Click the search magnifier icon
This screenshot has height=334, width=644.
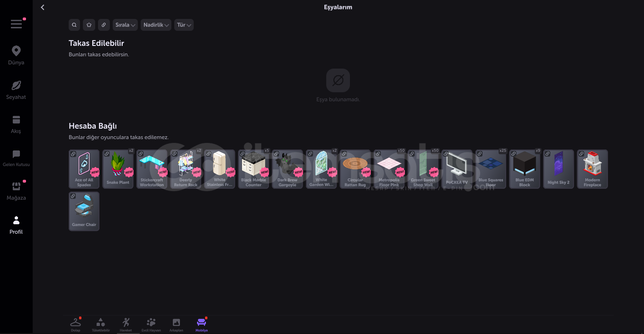[74, 25]
